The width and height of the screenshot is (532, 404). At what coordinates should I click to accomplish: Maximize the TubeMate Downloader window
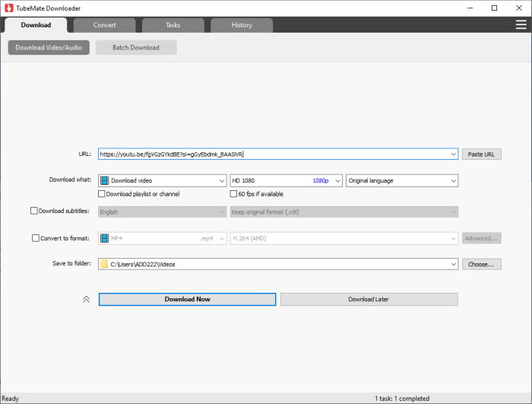click(494, 8)
